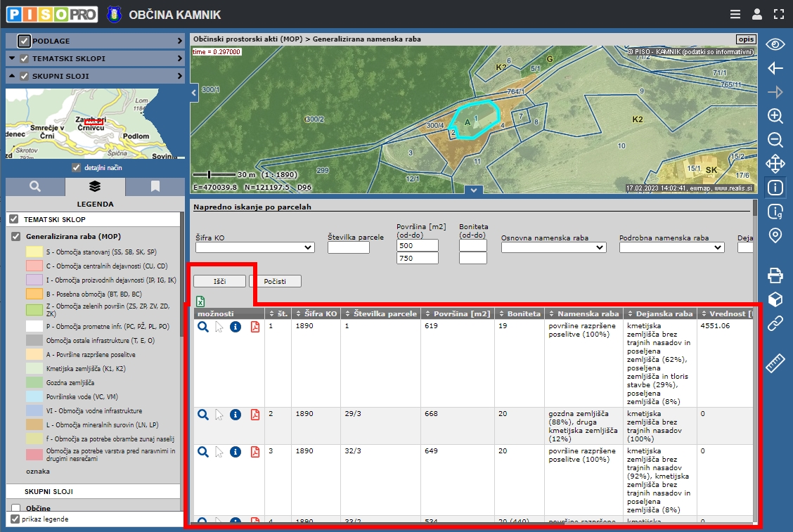Toggle the 'detajlni način' checkbox

(x=77, y=168)
